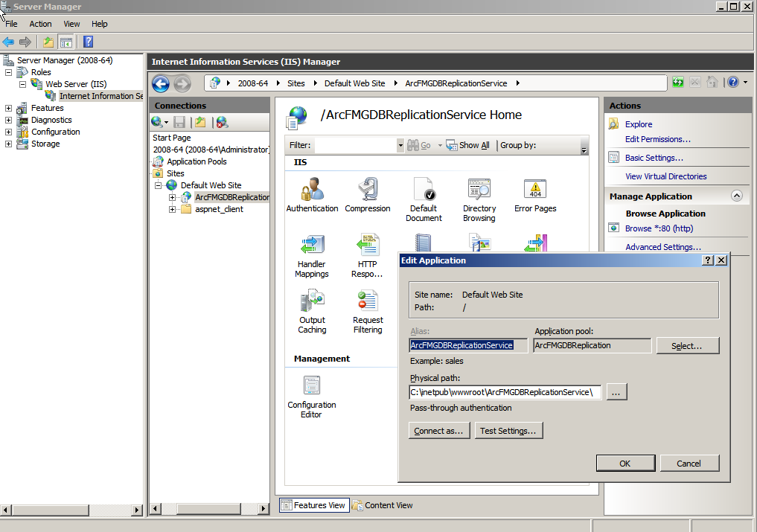The width and height of the screenshot is (757, 532).
Task: Open the Action menu
Action: pyautogui.click(x=40, y=24)
